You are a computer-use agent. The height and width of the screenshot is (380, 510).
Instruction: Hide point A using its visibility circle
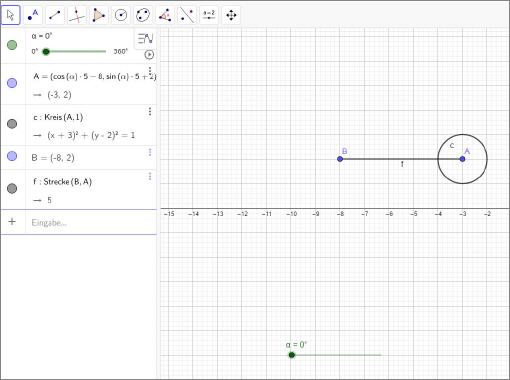coord(12,83)
